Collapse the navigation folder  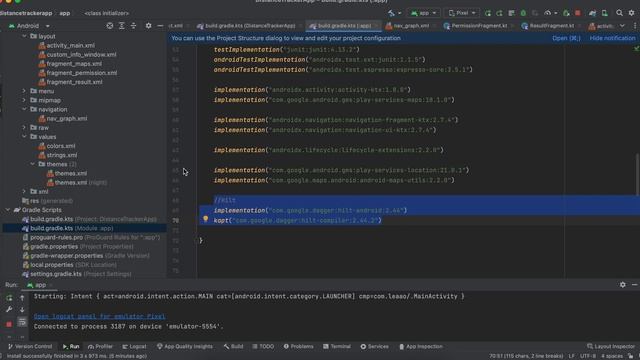coord(24,109)
